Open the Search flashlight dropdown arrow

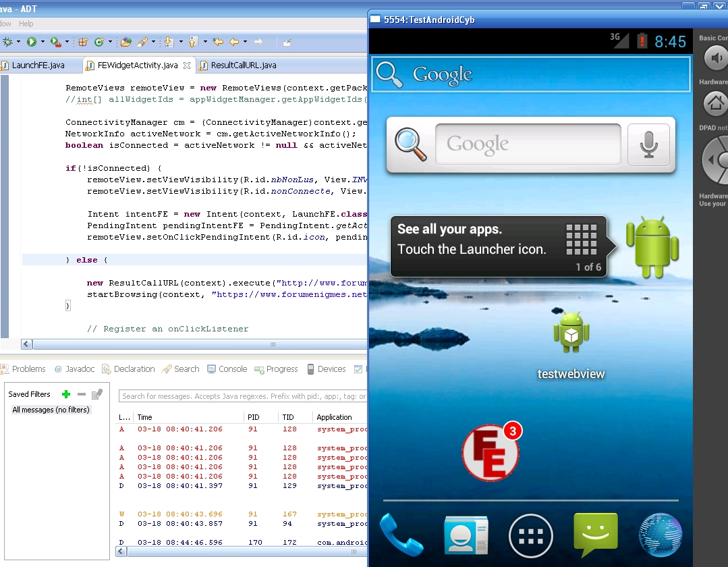pyautogui.click(x=153, y=42)
